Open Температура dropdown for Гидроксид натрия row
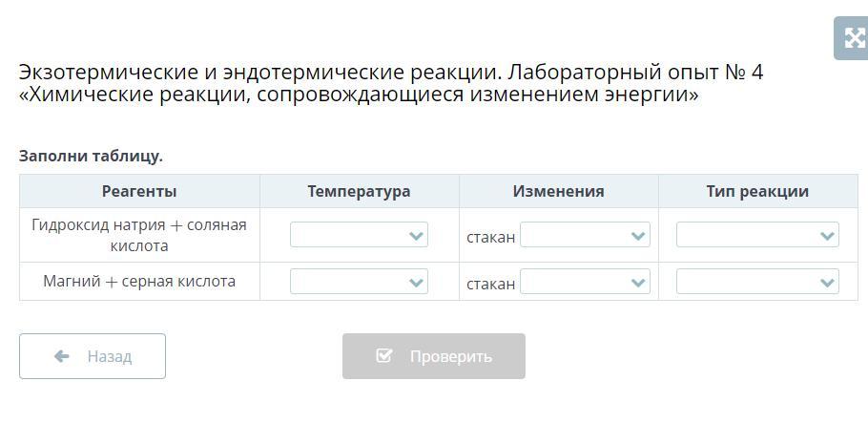 point(359,235)
